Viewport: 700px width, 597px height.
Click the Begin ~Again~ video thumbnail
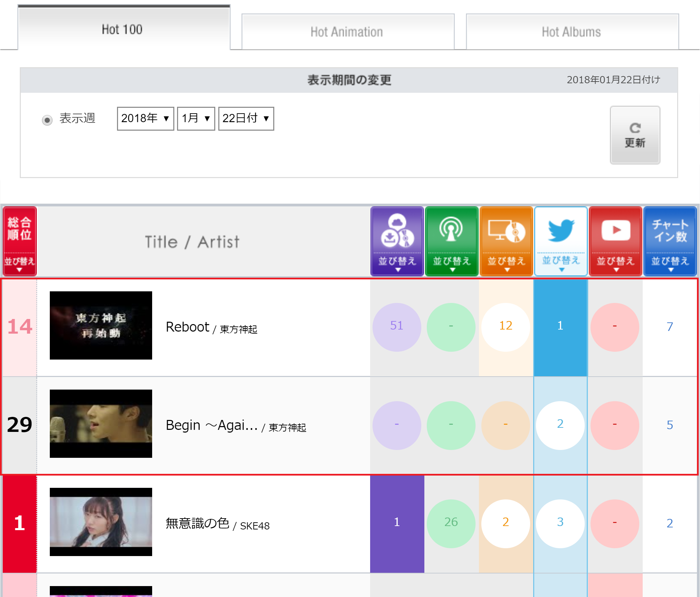pyautogui.click(x=101, y=423)
